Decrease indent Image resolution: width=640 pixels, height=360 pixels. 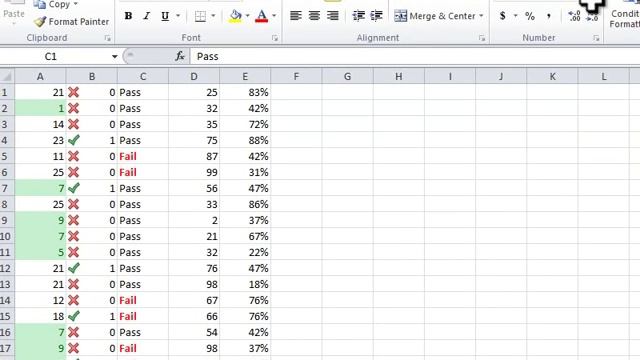(358, 16)
